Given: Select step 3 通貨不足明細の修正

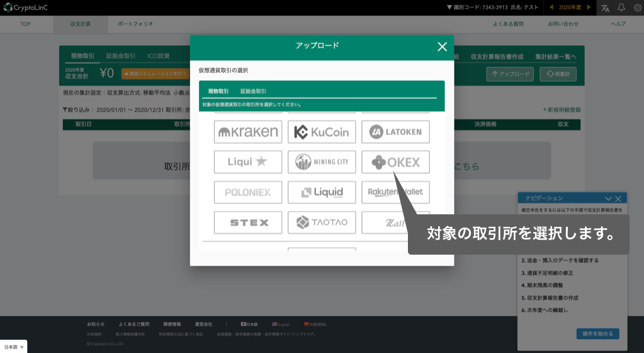Looking at the screenshot, I should pyautogui.click(x=547, y=273).
